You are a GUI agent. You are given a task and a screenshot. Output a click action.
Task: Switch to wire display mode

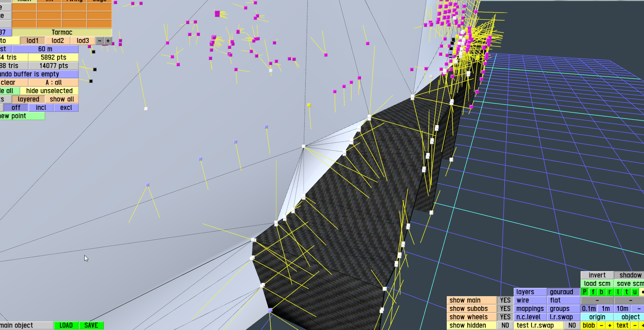tap(530, 300)
